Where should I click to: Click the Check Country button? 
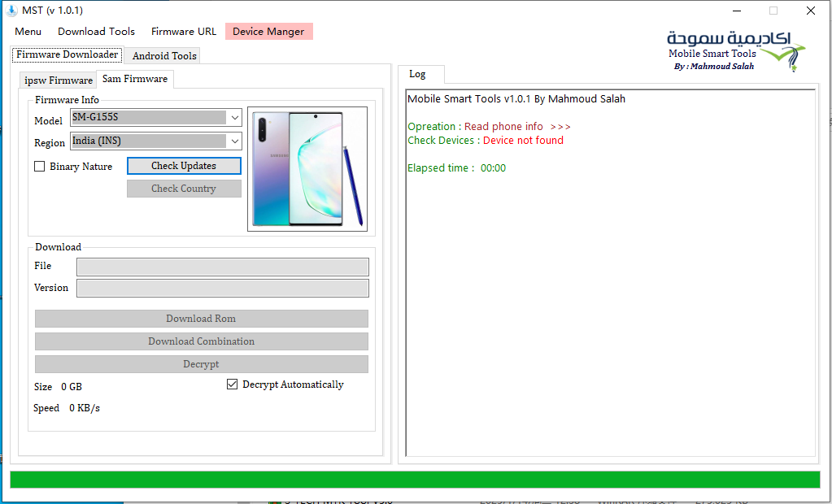[x=184, y=189]
